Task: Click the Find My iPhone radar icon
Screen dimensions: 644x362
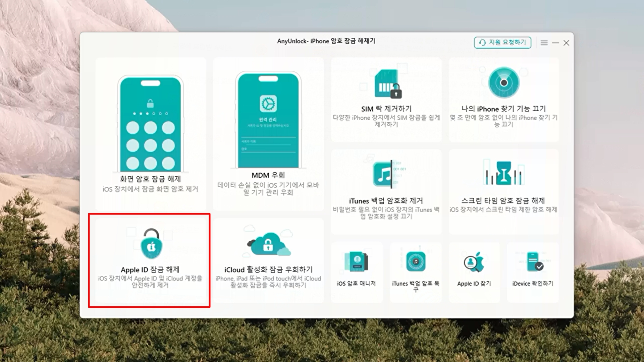Action: (x=503, y=83)
